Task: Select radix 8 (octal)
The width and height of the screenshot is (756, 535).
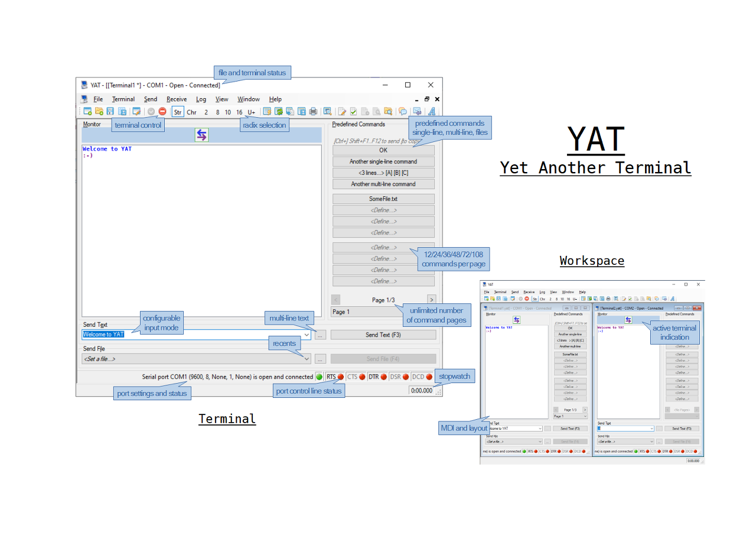Action: pyautogui.click(x=217, y=112)
